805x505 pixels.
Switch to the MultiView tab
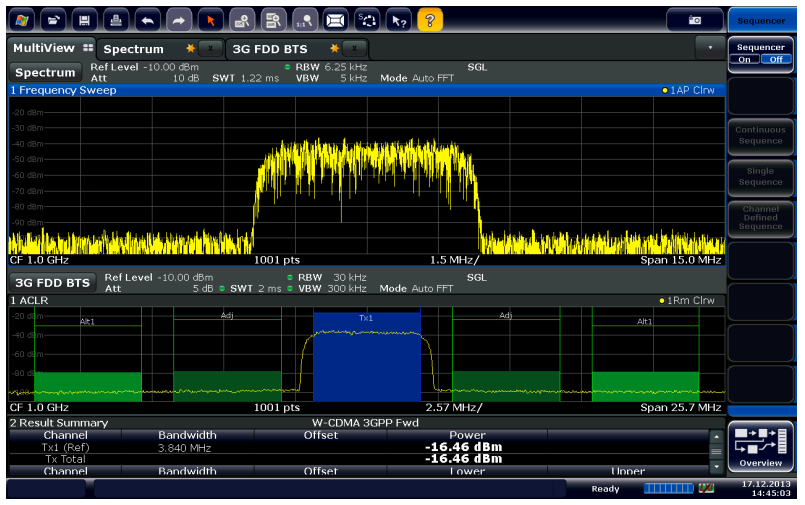51,48
